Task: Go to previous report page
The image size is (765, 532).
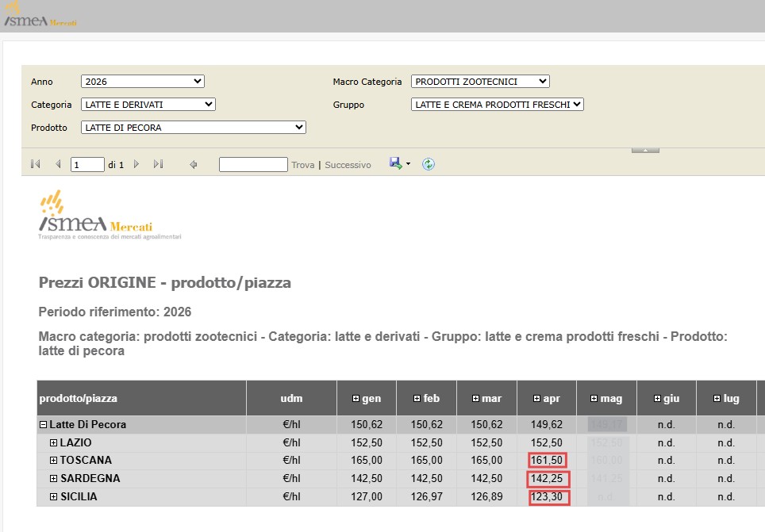Action: pyautogui.click(x=58, y=164)
